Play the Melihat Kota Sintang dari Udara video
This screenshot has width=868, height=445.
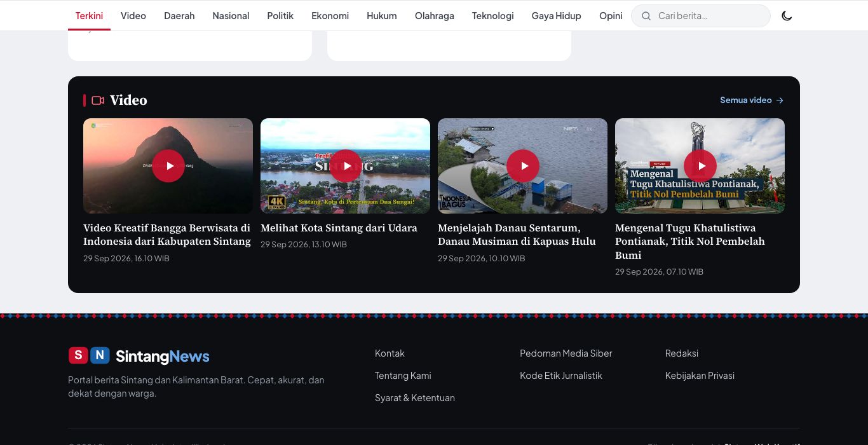click(346, 166)
